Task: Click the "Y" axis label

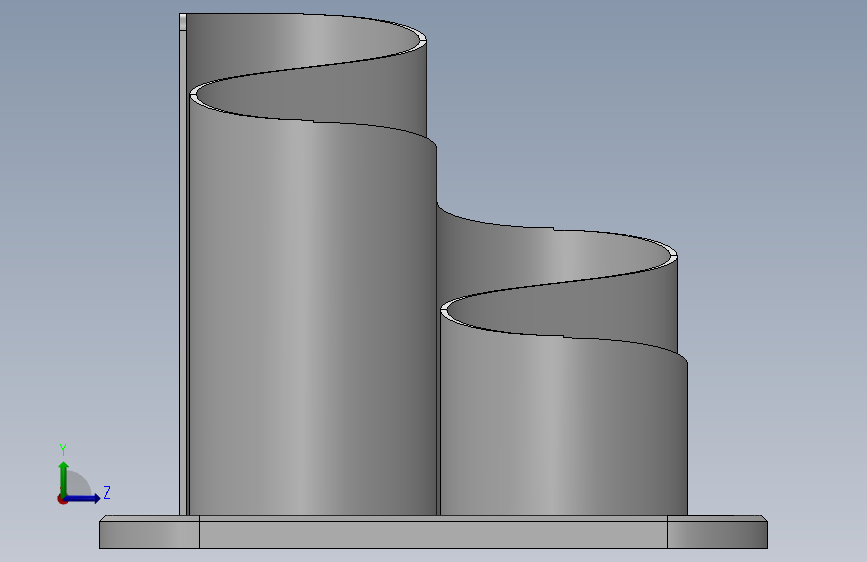Action: point(63,450)
